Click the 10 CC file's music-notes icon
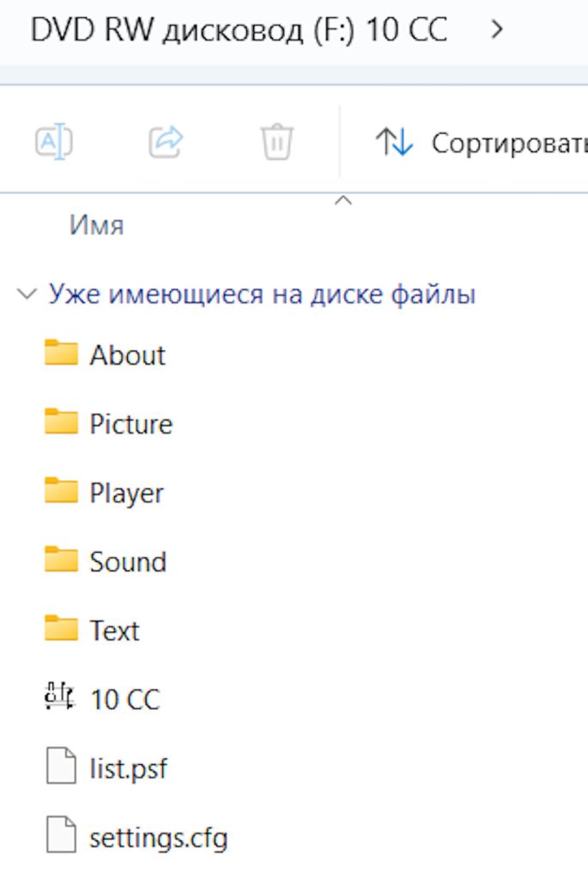This screenshot has height=879, width=588. [x=59, y=697]
